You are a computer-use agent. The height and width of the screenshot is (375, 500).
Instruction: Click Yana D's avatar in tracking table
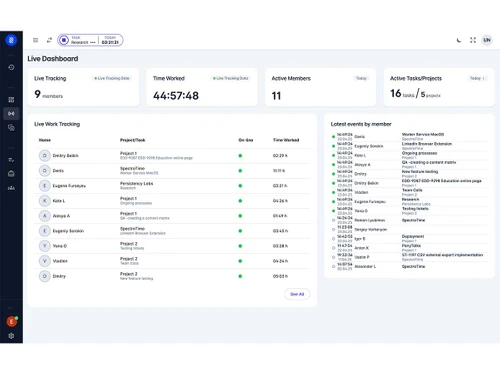click(45, 246)
